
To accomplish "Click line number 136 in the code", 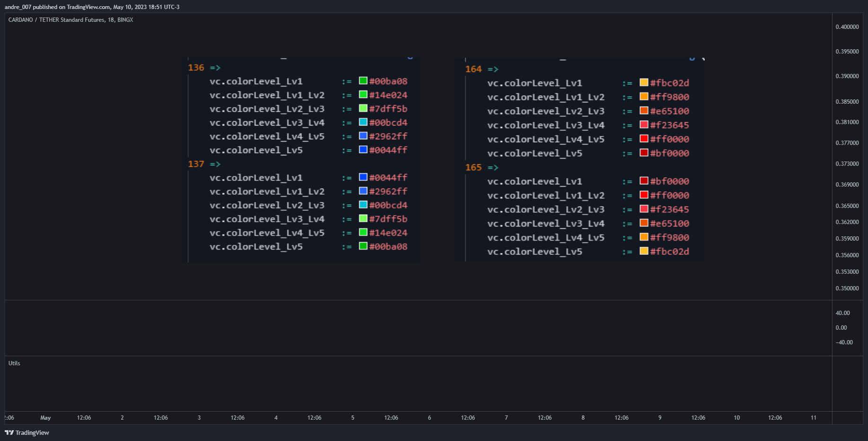I will (x=196, y=68).
